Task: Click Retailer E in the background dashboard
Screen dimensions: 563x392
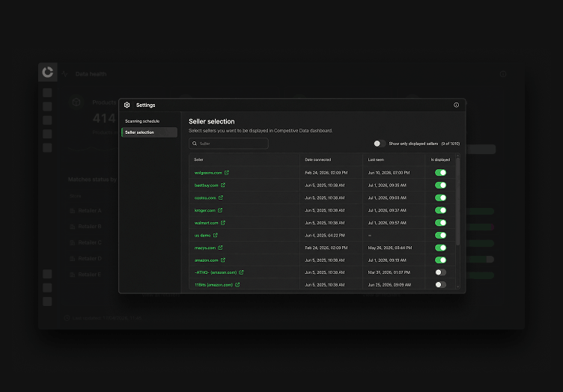Action: click(x=89, y=275)
